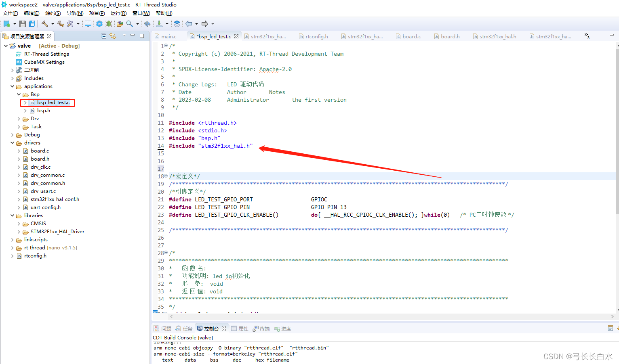Click the console panel icon at far right
This screenshot has height=364, width=619.
pos(611,328)
